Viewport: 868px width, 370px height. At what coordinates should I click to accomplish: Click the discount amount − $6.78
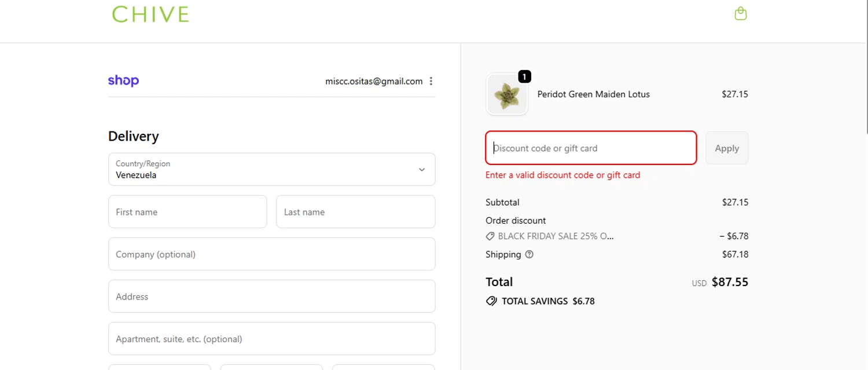coord(734,236)
